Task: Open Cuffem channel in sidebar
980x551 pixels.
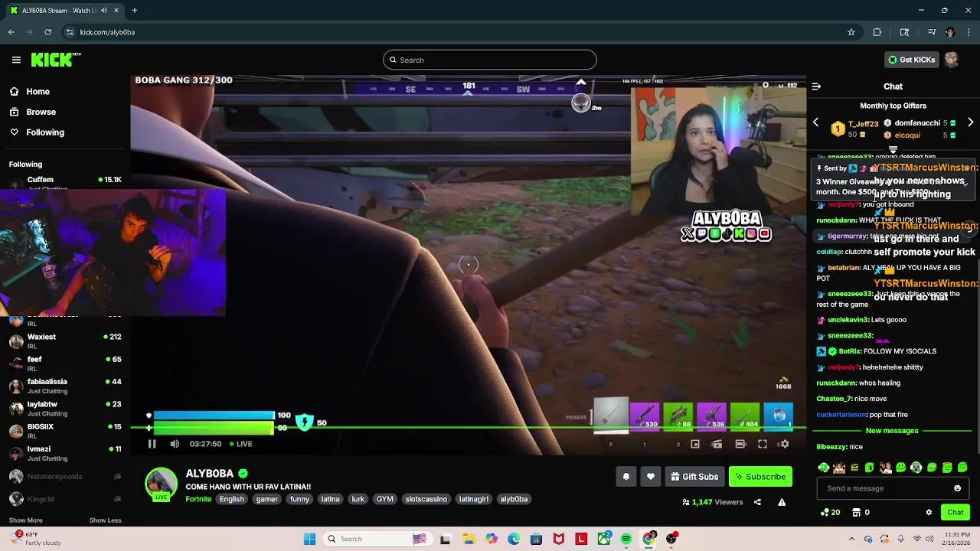Action: [65, 182]
